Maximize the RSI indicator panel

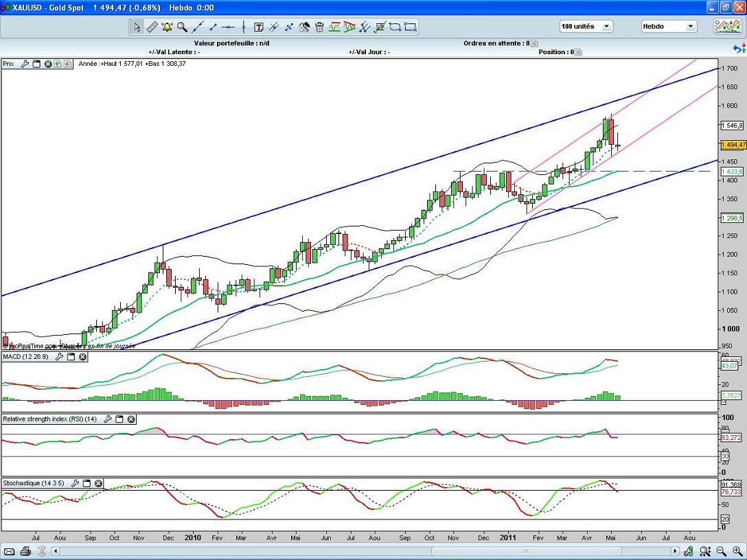pyautogui.click(x=119, y=419)
